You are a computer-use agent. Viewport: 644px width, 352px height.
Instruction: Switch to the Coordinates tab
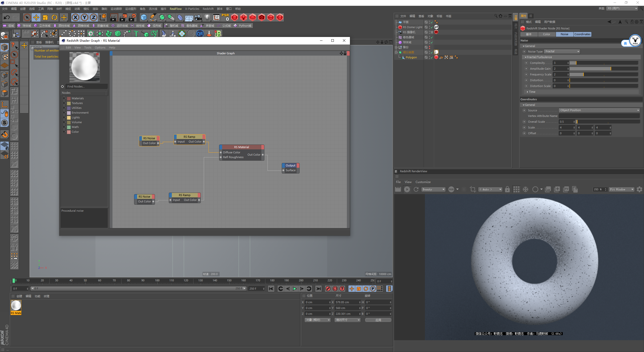[582, 34]
